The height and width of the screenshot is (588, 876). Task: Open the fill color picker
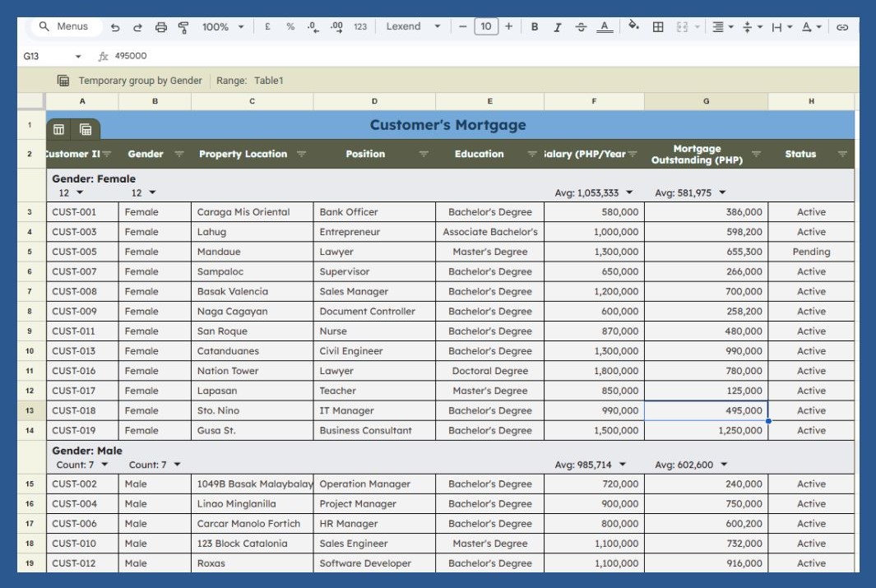(x=633, y=25)
